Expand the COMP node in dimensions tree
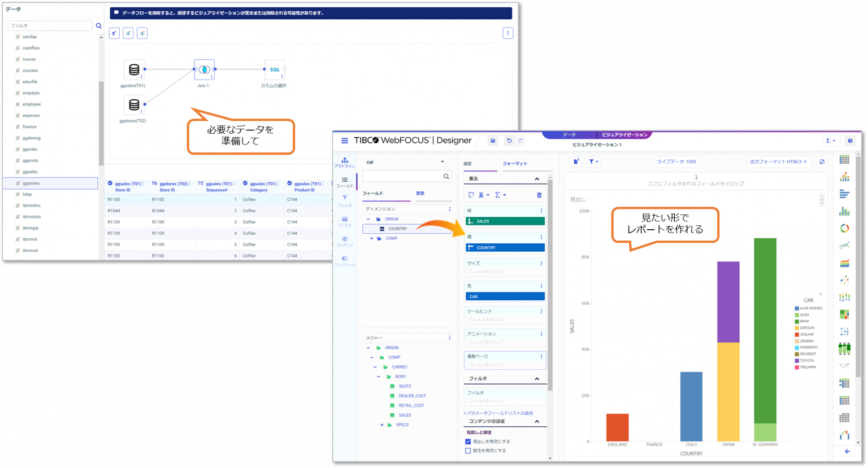The image size is (868, 468). pos(372,238)
